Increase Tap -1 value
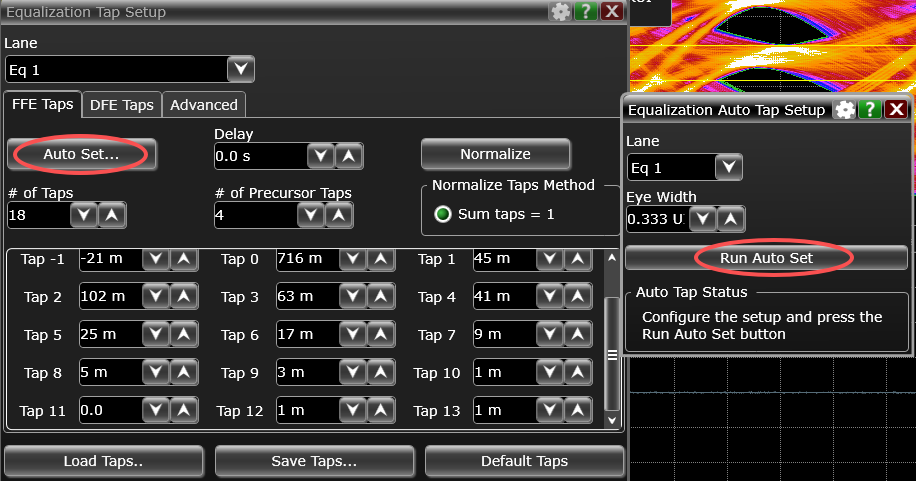Image resolution: width=916 pixels, height=481 pixels. pyautogui.click(x=184, y=259)
